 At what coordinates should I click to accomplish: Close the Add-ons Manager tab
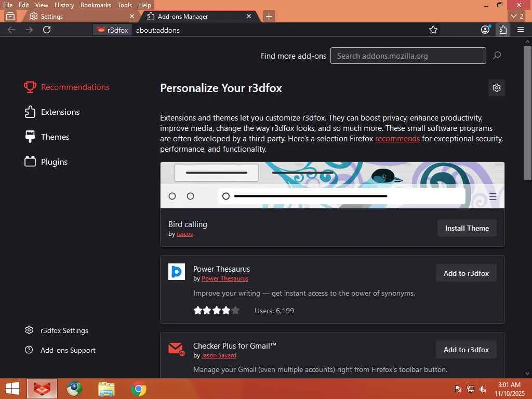[x=249, y=16]
